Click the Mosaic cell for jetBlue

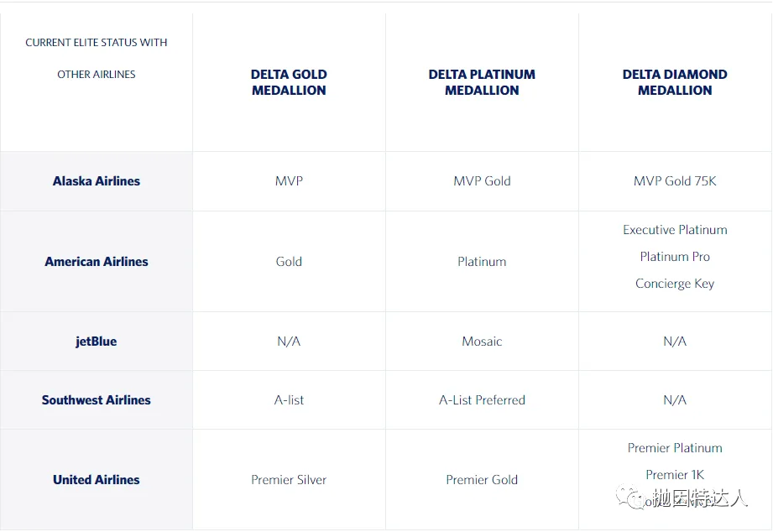coord(482,342)
